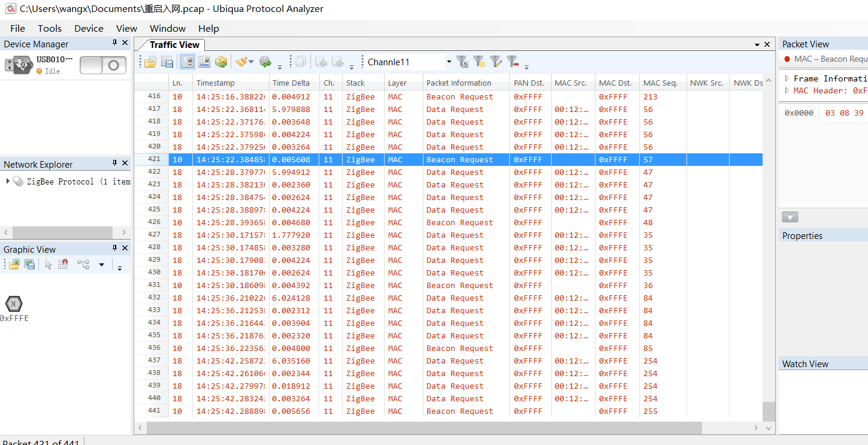Click the collapse arrow button below Packet View hex
The width and height of the screenshot is (868, 445).
(790, 217)
